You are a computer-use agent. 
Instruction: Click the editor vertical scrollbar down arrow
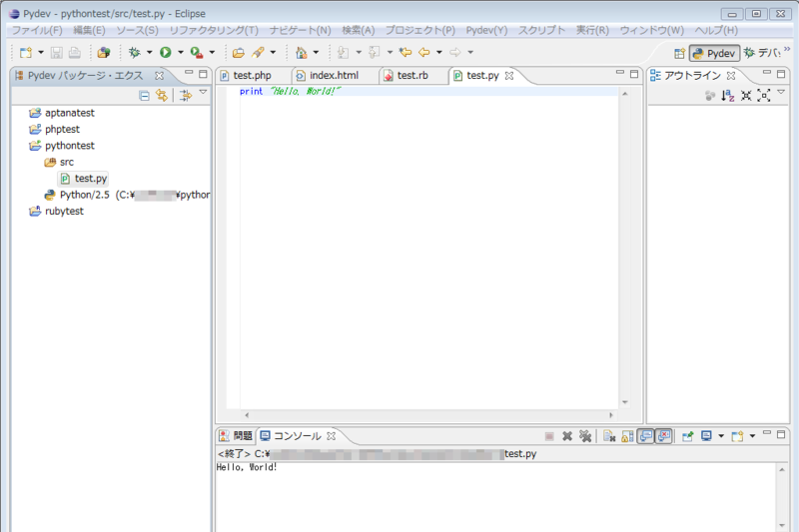[x=625, y=402]
